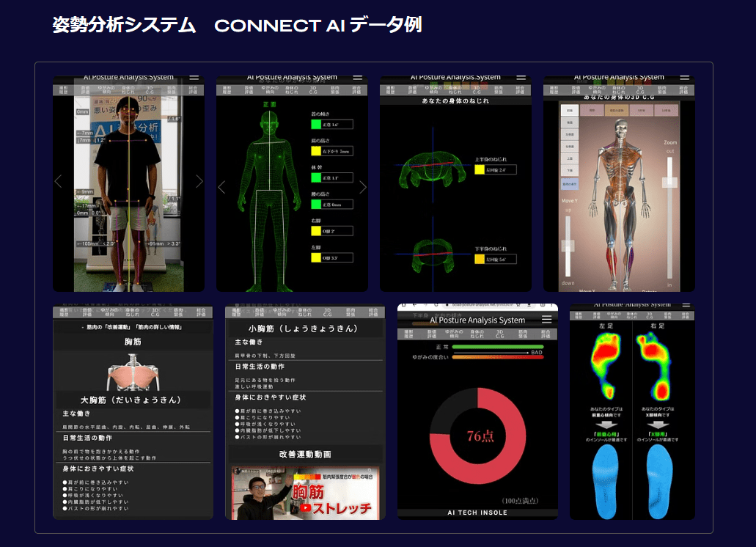Screen dimensions: 756x547
Task: Click standing man posture photo
Action: click(129, 193)
